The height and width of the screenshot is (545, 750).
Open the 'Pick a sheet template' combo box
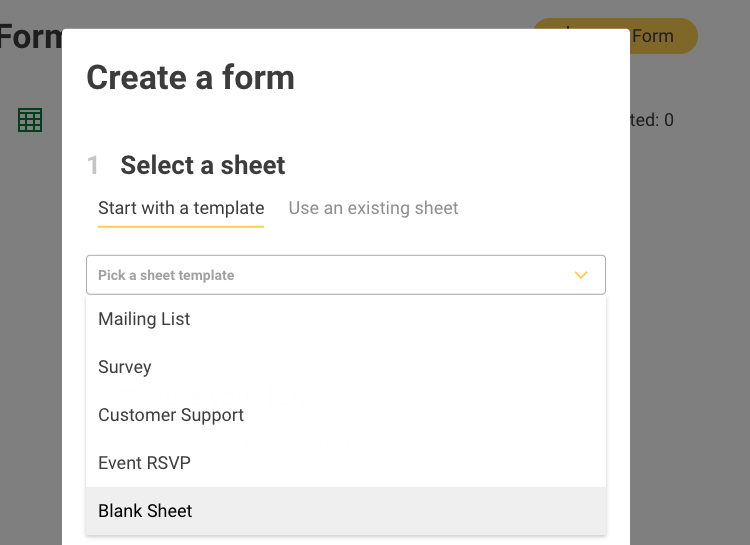pyautogui.click(x=345, y=275)
